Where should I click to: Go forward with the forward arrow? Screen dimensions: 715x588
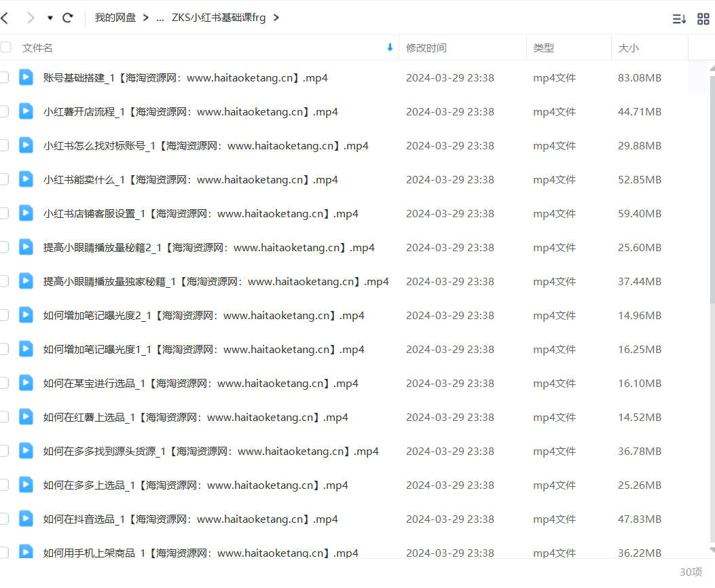31,18
